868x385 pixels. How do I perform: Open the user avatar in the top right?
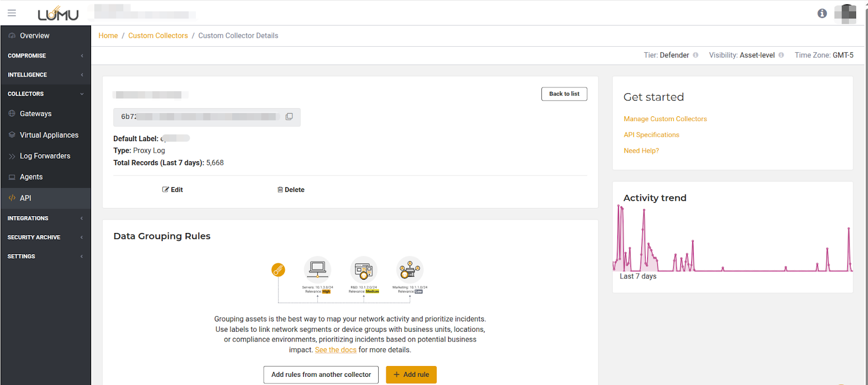click(x=845, y=14)
